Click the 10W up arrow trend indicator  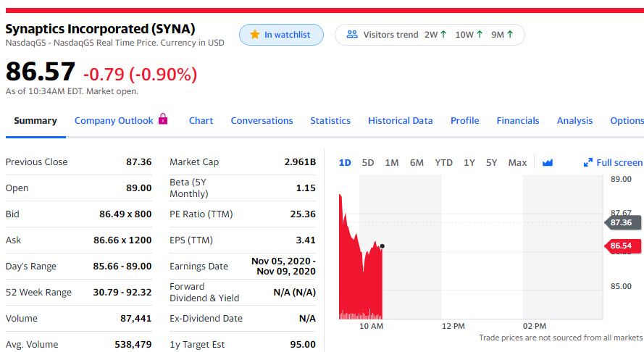coord(480,35)
